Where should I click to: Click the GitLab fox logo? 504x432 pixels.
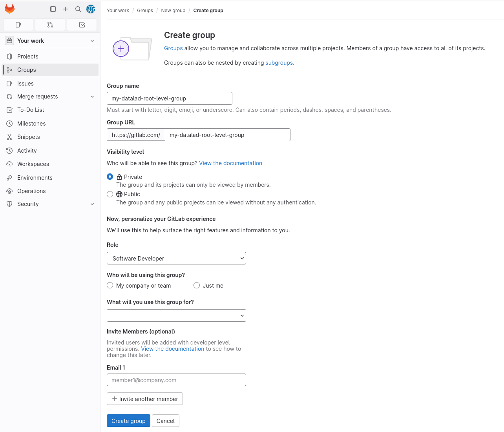click(10, 9)
